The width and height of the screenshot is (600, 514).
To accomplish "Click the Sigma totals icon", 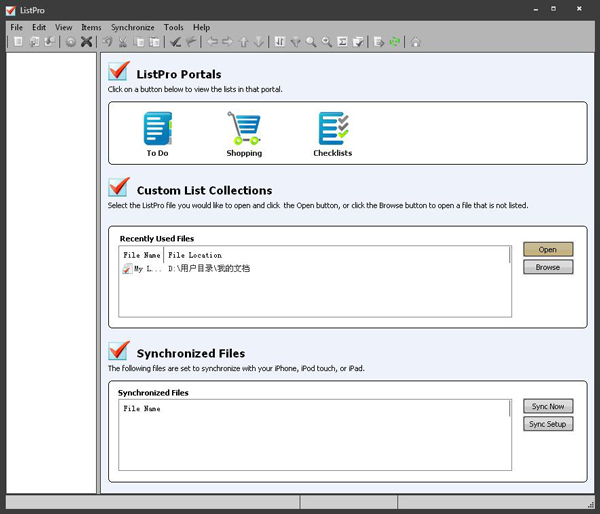I will pos(342,41).
